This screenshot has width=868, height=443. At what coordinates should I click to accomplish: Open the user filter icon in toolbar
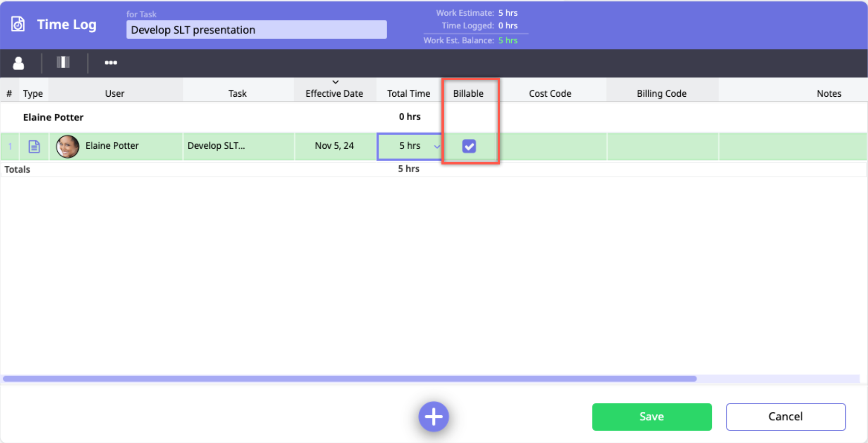[19, 63]
